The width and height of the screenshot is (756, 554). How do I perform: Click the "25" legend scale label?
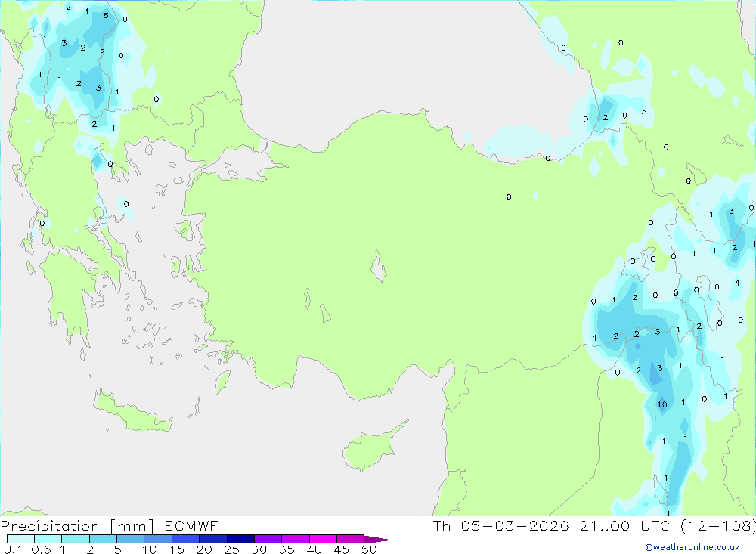pos(232,549)
